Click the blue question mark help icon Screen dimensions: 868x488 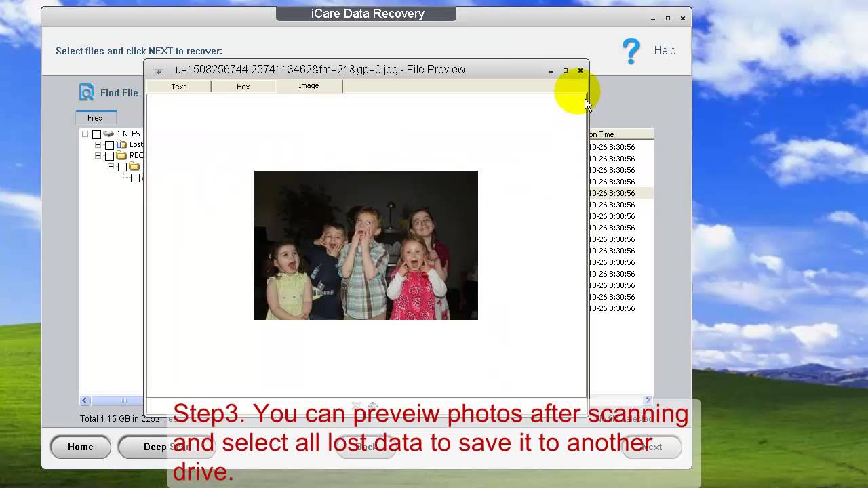[631, 51]
